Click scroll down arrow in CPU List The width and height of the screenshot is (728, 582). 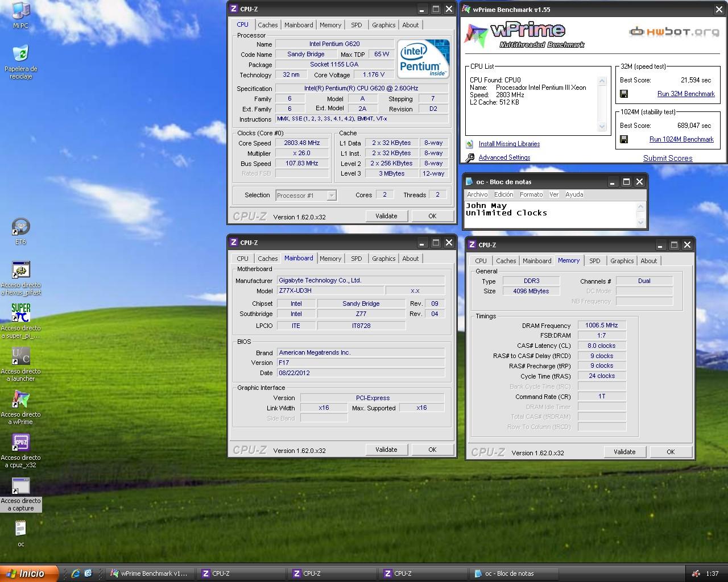pos(602,127)
